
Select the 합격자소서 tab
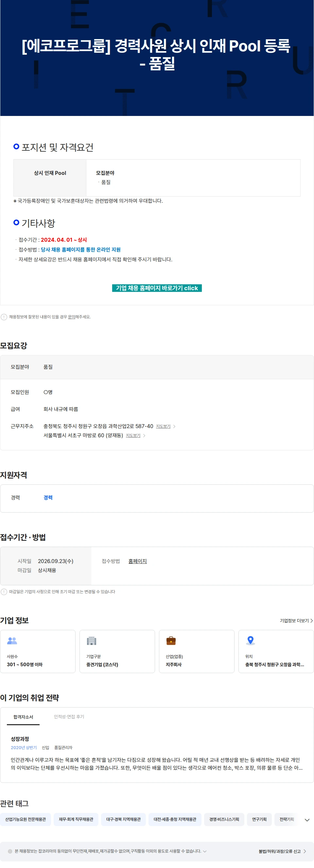tap(23, 717)
